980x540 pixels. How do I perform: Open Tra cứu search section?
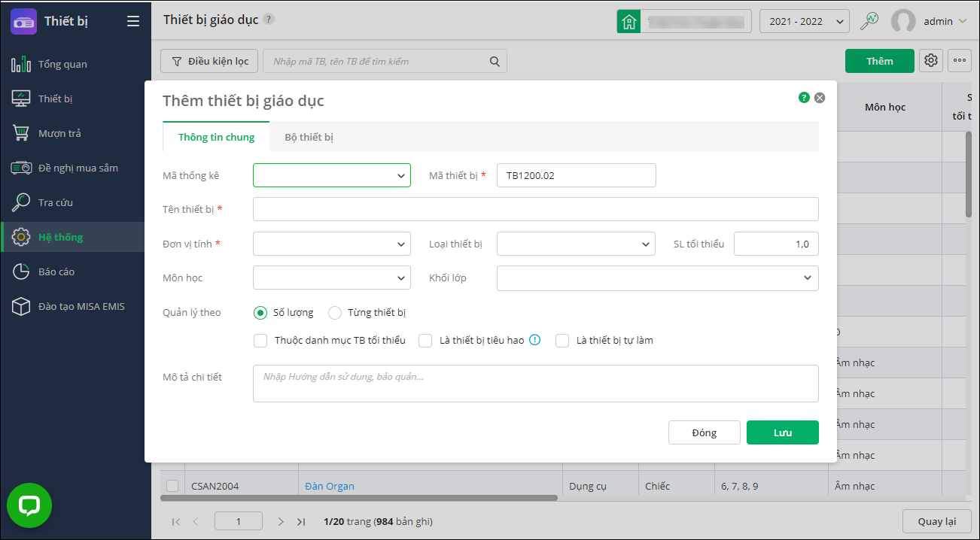55,203
